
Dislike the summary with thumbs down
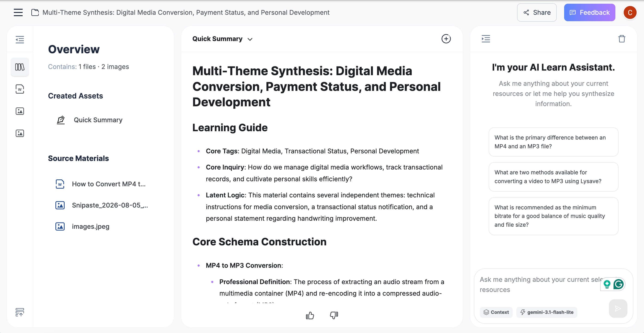pyautogui.click(x=334, y=315)
